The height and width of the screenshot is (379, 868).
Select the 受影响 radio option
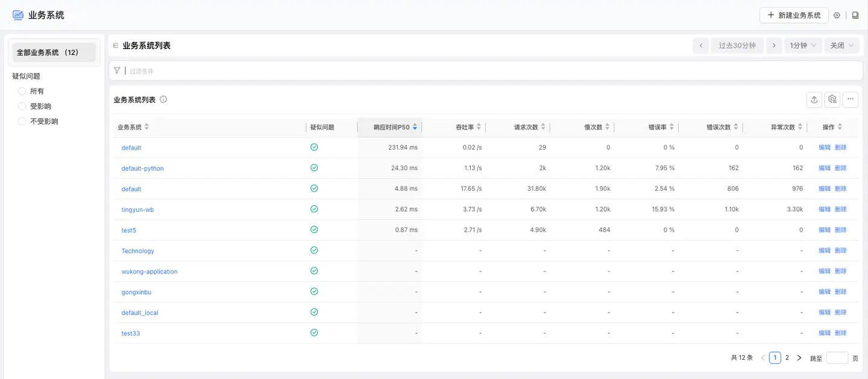tap(22, 106)
